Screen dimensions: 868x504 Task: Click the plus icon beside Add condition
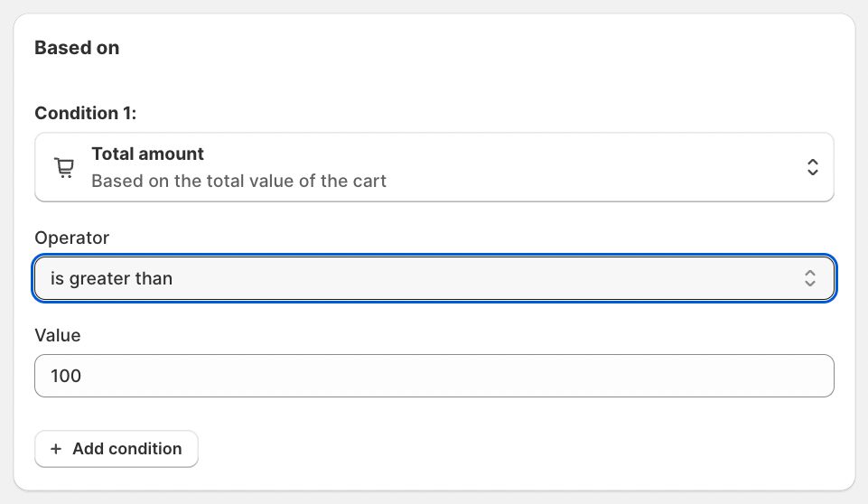(56, 449)
